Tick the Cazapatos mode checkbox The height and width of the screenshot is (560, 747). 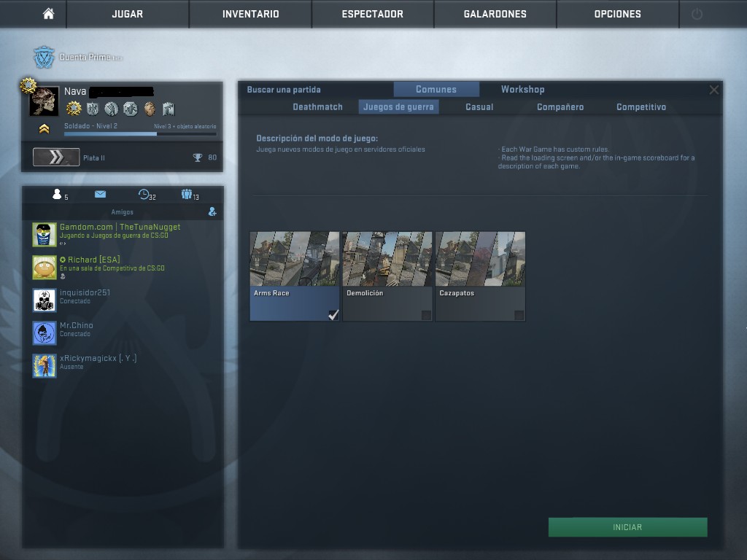tap(519, 315)
